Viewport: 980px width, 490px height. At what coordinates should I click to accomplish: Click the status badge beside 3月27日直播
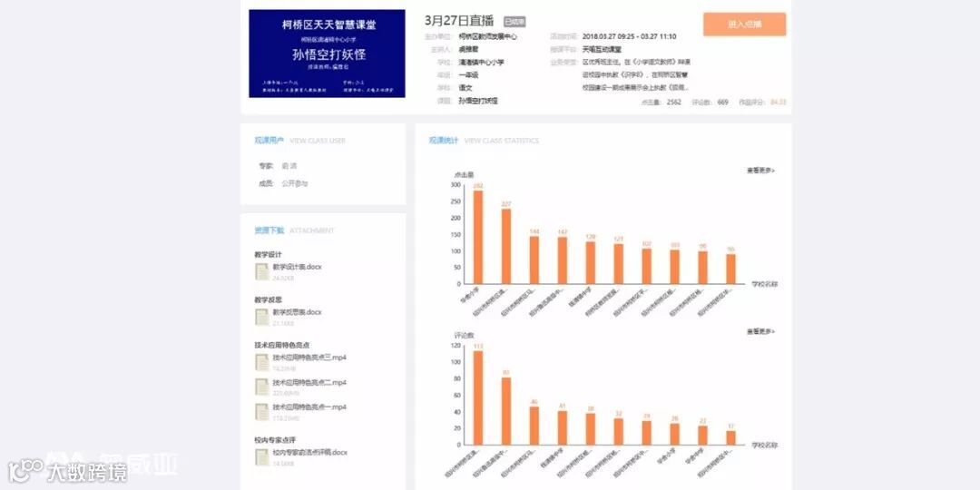click(515, 22)
